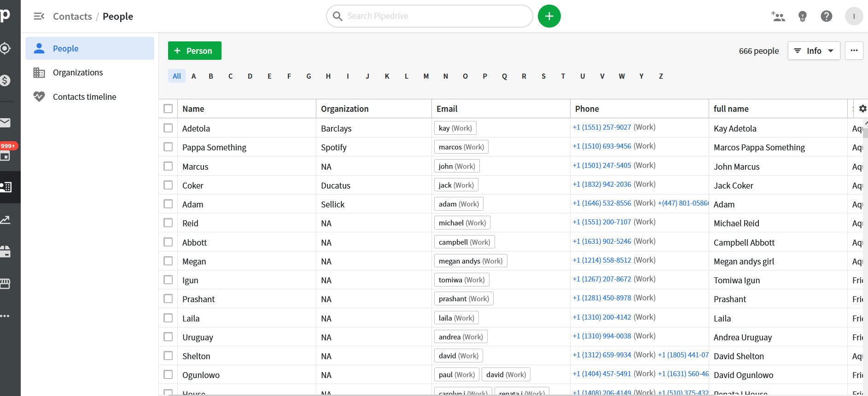Image resolution: width=868 pixels, height=396 pixels.
Task: Check the Laila row checkbox
Action: coord(168,318)
